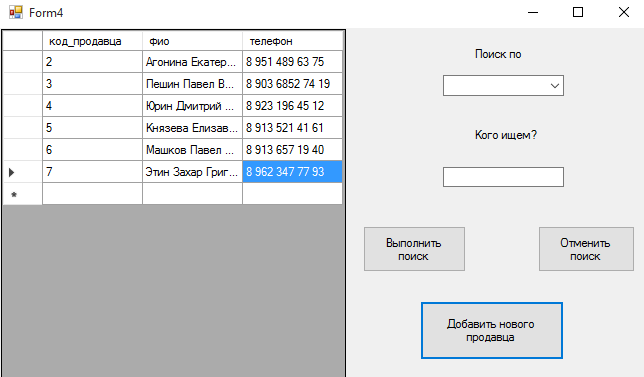This screenshot has height=377, width=644.
Task: Select phone cell '8 903 6852 74 19'
Action: (292, 84)
